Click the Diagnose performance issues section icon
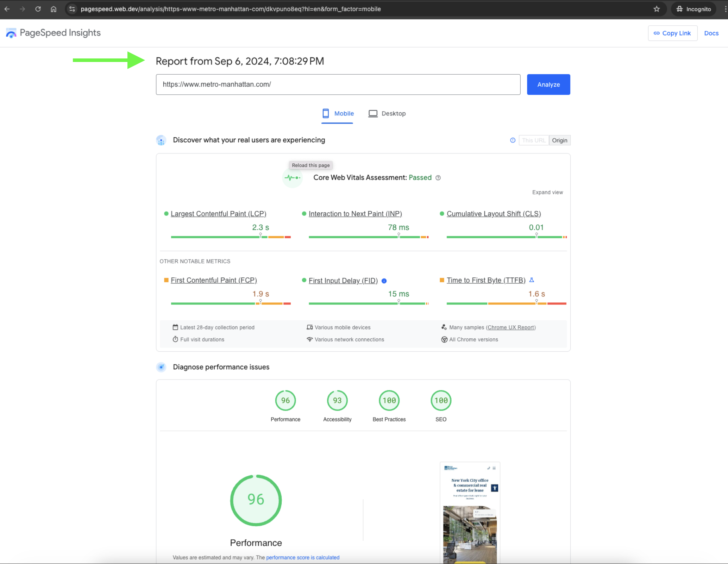728x564 pixels. tap(161, 367)
